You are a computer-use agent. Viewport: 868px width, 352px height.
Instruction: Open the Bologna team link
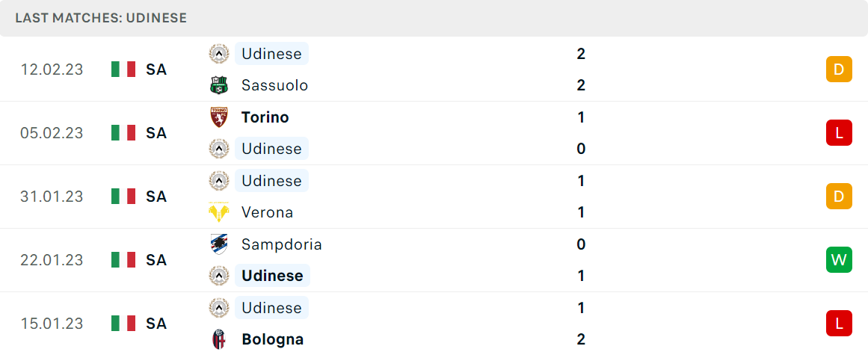tap(272, 339)
